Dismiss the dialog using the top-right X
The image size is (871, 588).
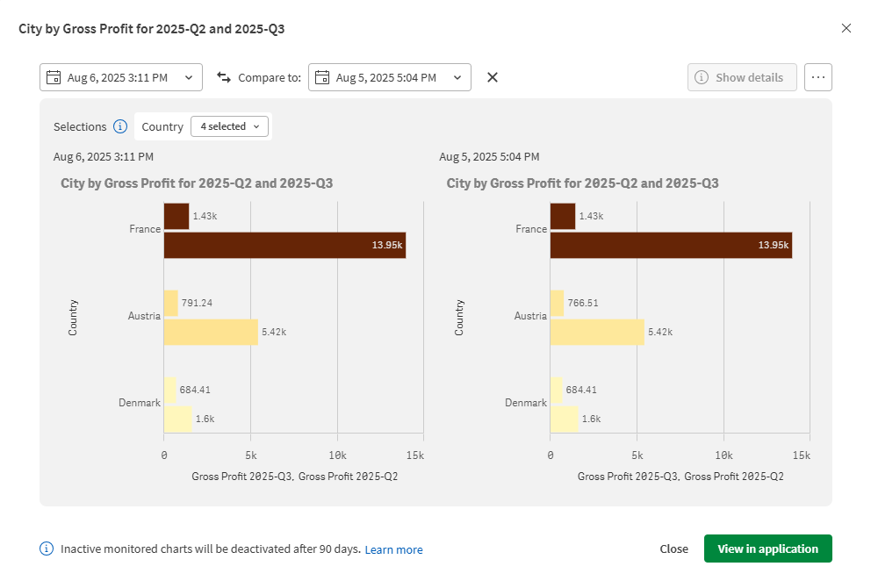(x=846, y=28)
